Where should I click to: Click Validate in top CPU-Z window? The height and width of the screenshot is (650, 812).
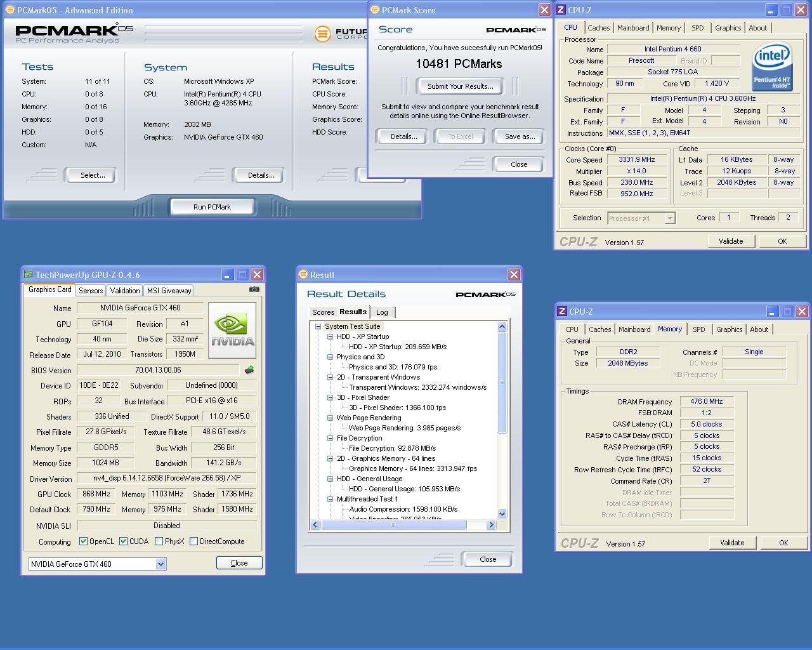coord(731,241)
